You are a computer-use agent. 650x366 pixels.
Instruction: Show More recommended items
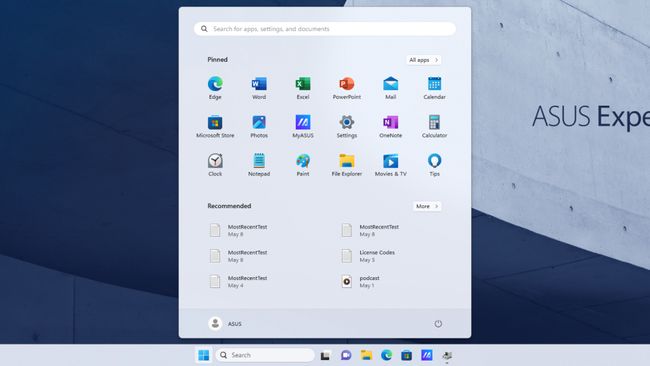(427, 206)
